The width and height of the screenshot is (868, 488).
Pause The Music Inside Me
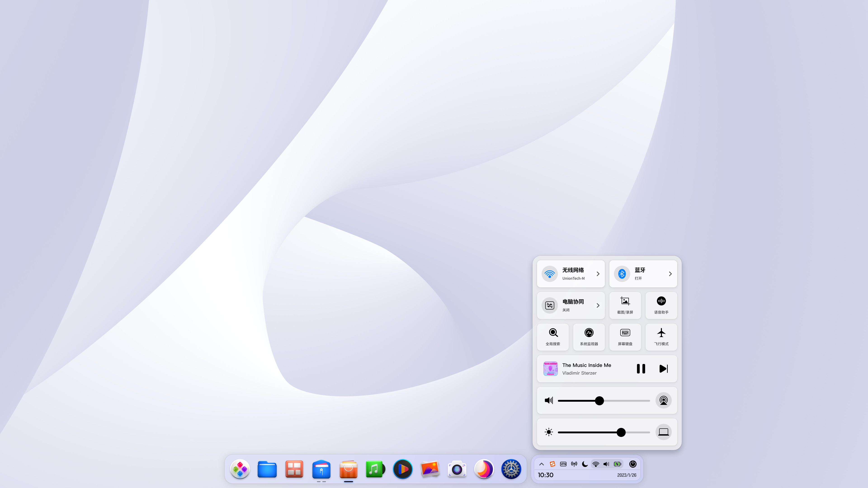pyautogui.click(x=641, y=369)
